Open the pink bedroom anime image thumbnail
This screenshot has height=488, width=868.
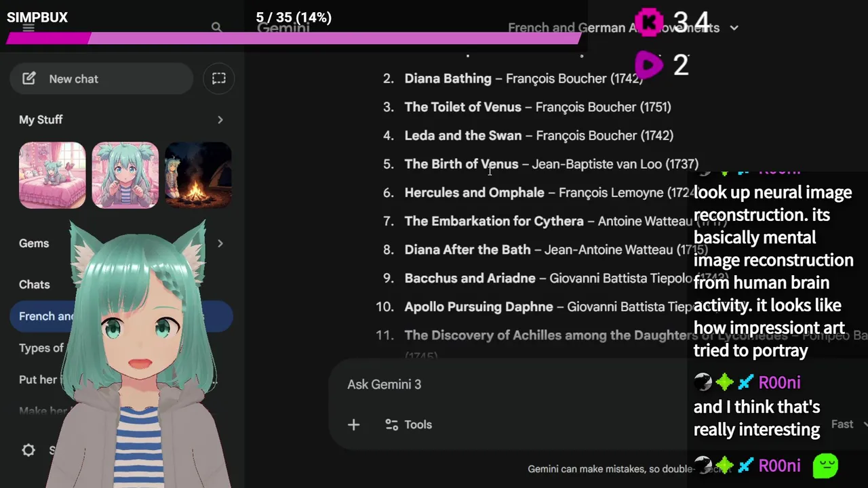tap(52, 175)
